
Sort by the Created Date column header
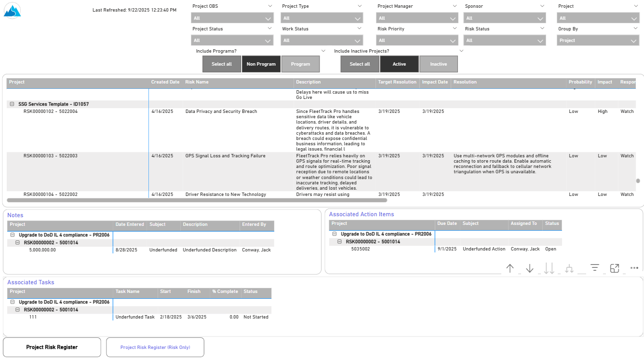pos(165,82)
